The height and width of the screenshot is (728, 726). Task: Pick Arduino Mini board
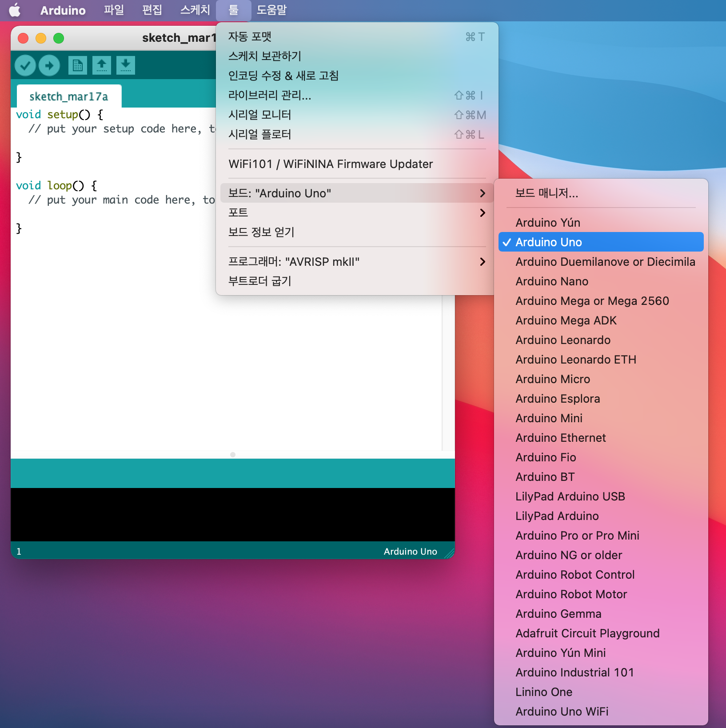coord(601,418)
